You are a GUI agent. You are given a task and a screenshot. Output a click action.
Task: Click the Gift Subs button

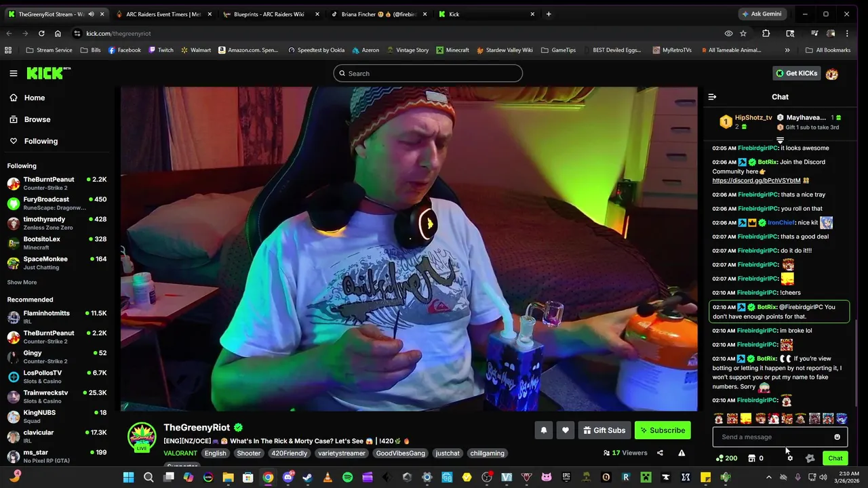pos(604,430)
